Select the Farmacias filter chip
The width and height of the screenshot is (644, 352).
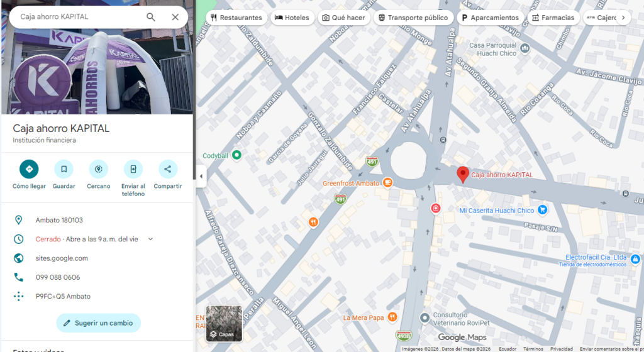coord(553,18)
